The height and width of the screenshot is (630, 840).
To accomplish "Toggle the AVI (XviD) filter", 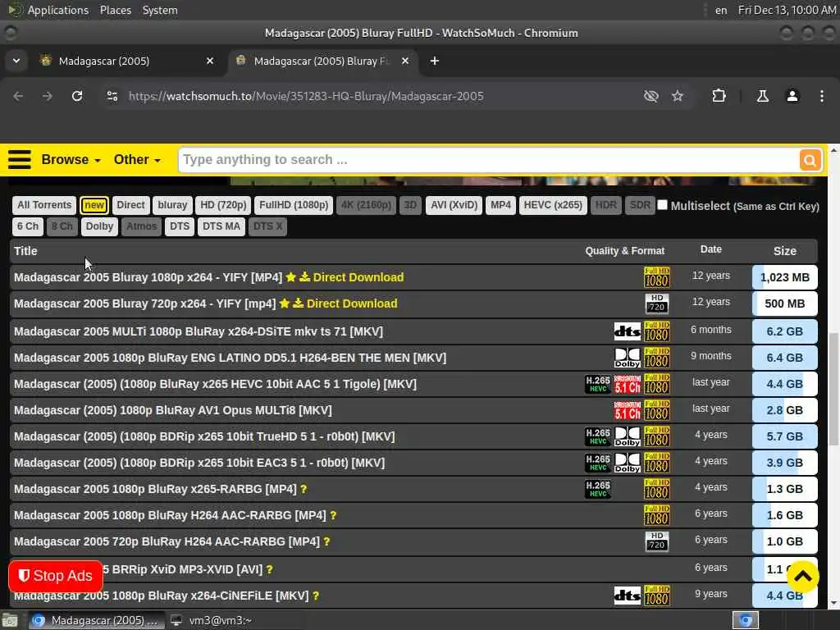I will coord(454,205).
